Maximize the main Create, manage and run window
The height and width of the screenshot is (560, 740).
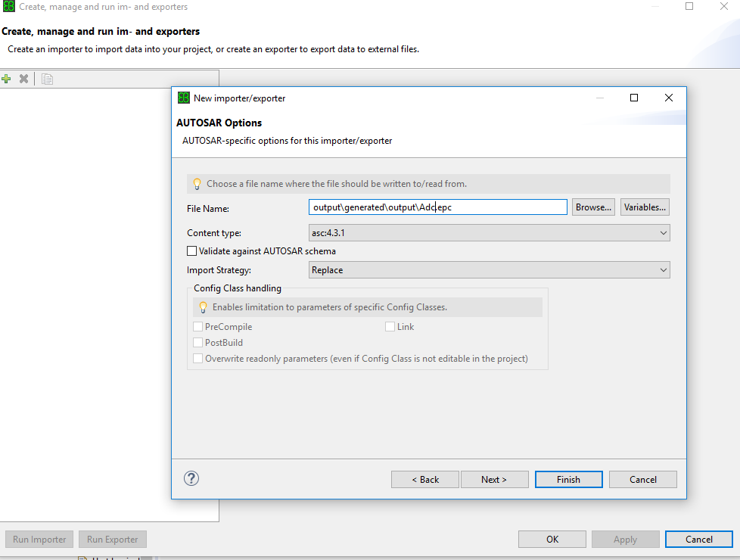(689, 6)
